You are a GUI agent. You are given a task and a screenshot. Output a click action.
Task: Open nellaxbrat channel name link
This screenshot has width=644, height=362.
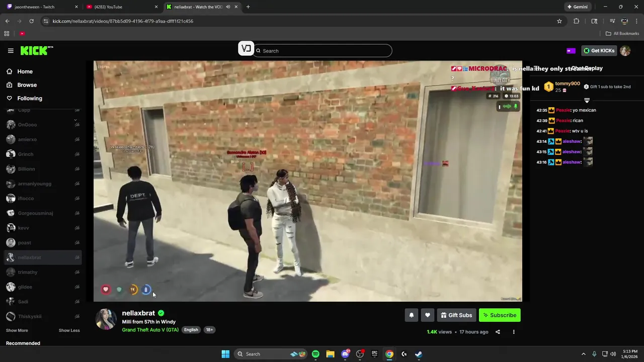[x=138, y=313]
